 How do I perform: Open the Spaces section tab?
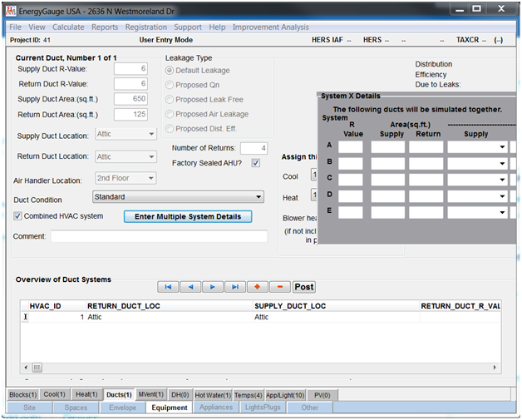tap(76, 408)
